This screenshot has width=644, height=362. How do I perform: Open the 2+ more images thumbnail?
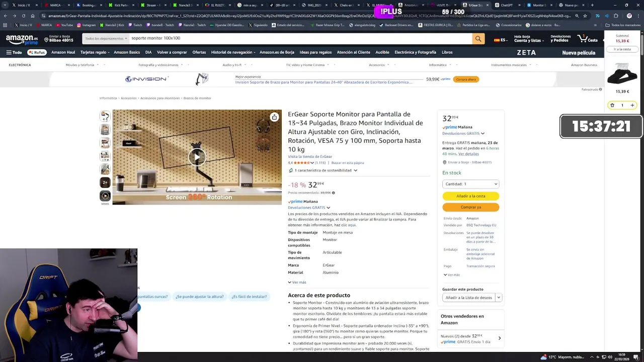tap(105, 183)
